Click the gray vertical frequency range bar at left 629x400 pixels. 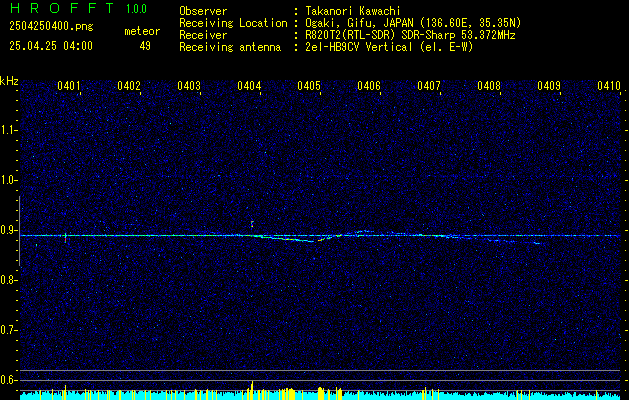(19, 231)
